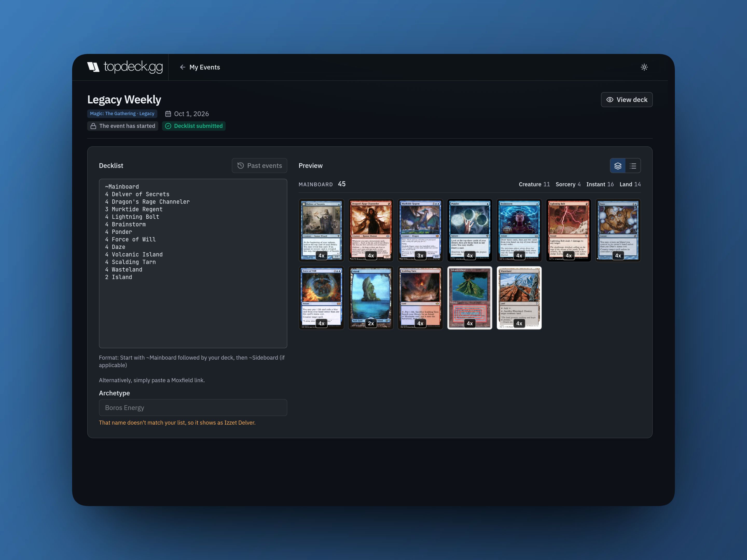Select the Wasteland card thumbnail
Screen dimensions: 747x560
point(519,298)
